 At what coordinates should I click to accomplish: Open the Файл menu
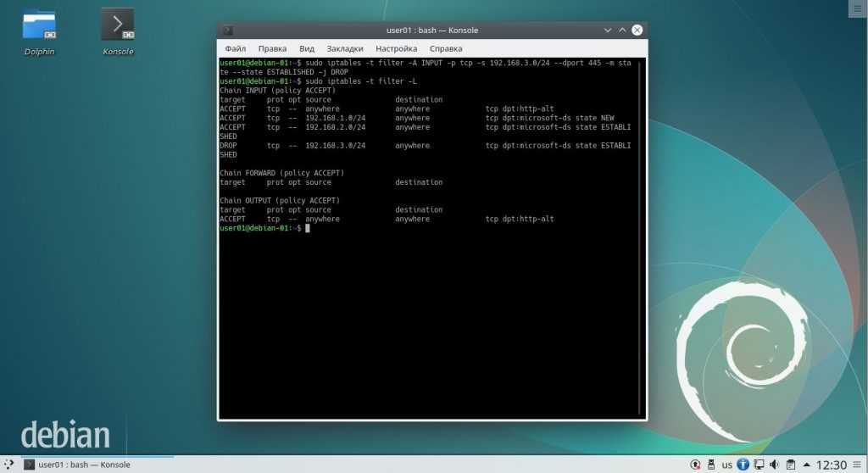(x=236, y=49)
